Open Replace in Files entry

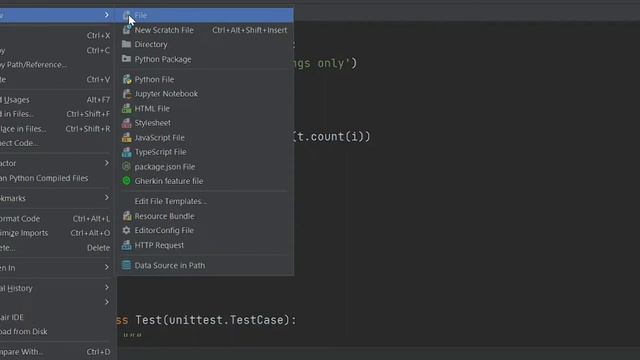[x=57, y=129]
